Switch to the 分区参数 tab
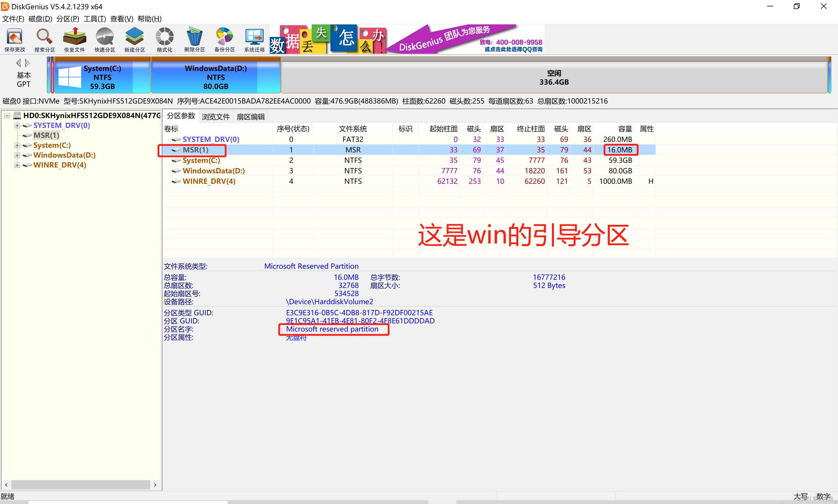The width and height of the screenshot is (838, 504). (x=181, y=116)
